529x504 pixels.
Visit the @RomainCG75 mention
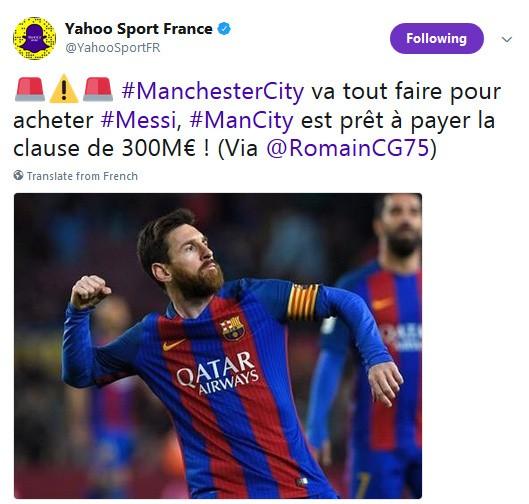pyautogui.click(x=348, y=148)
